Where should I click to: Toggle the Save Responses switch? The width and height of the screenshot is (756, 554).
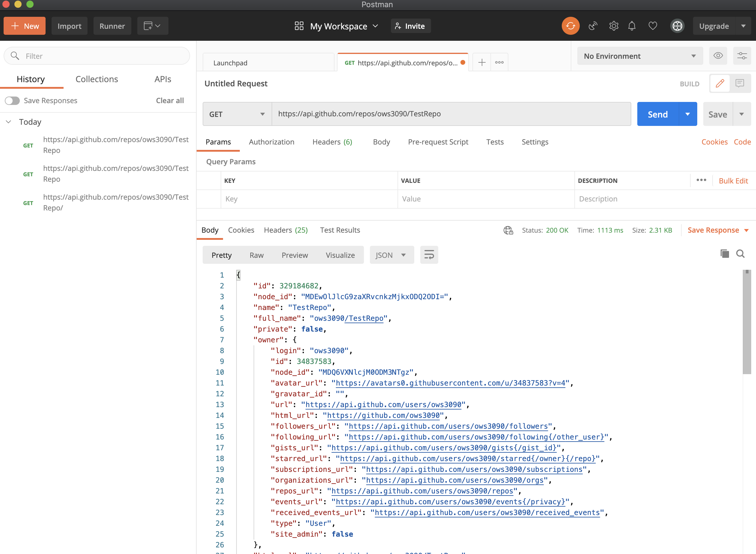tap(12, 101)
